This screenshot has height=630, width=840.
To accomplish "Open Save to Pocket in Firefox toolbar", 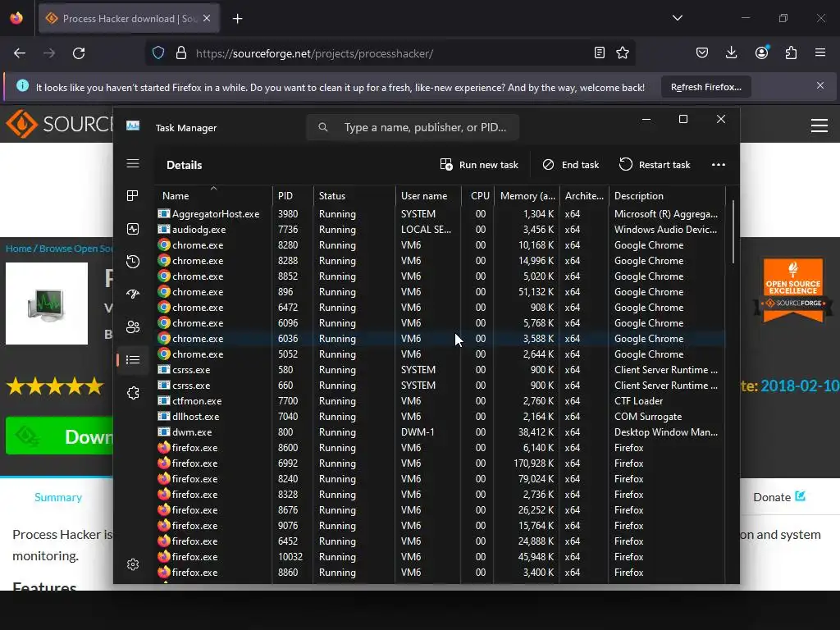I will (x=702, y=52).
